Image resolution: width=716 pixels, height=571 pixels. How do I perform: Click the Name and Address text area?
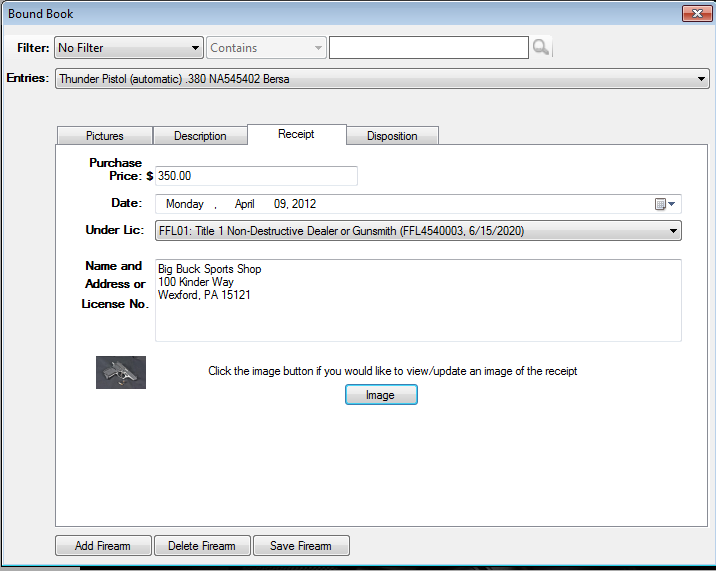[x=418, y=300]
